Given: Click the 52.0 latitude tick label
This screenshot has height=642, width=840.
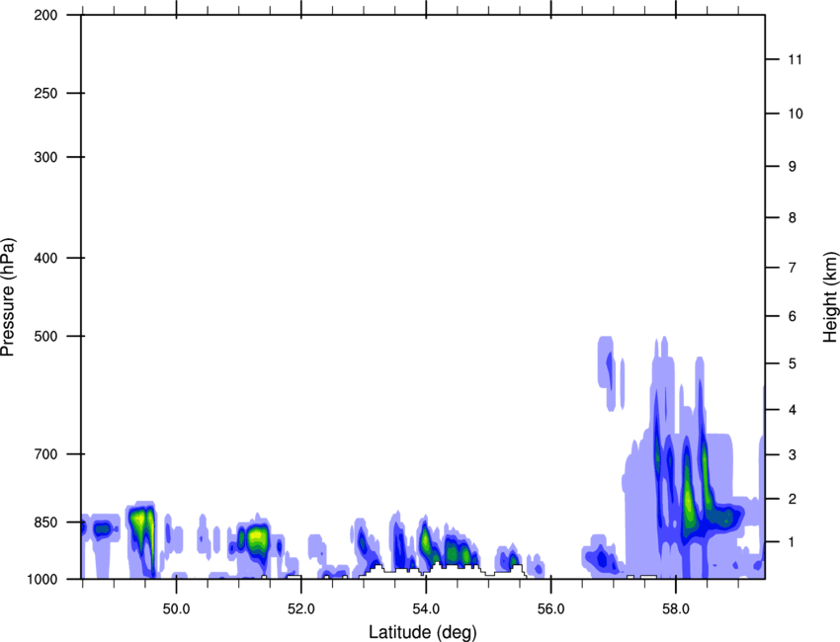Looking at the screenshot, I should point(301,605).
